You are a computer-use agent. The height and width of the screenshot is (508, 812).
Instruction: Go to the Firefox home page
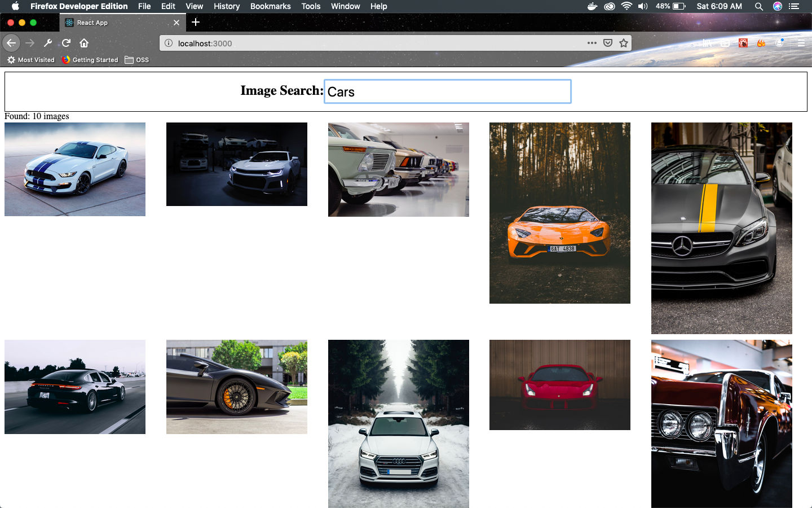(84, 43)
